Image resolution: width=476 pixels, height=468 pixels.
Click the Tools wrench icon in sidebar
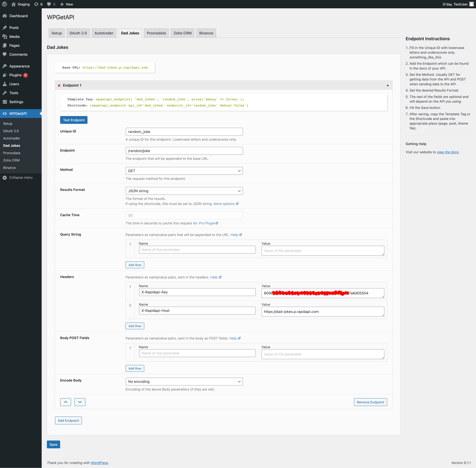[5, 93]
